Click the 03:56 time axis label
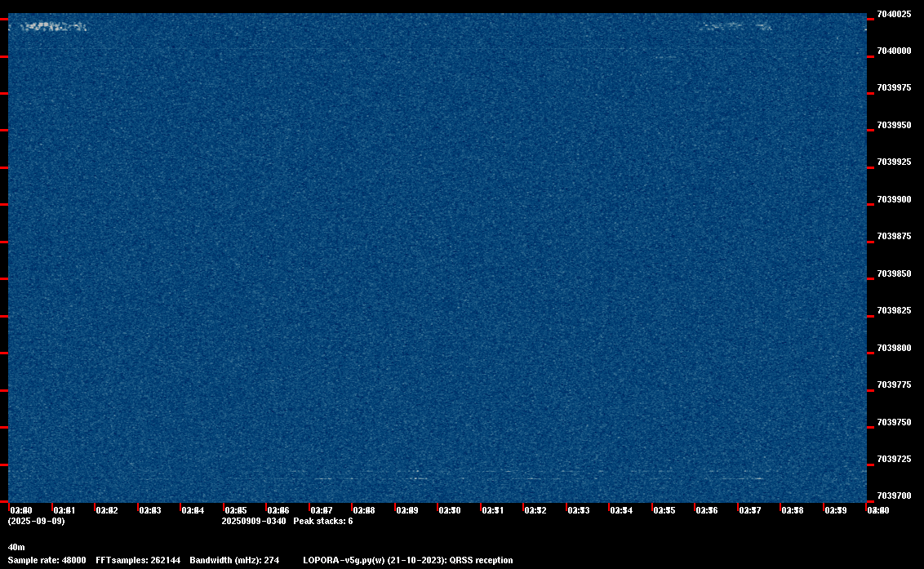 click(707, 510)
